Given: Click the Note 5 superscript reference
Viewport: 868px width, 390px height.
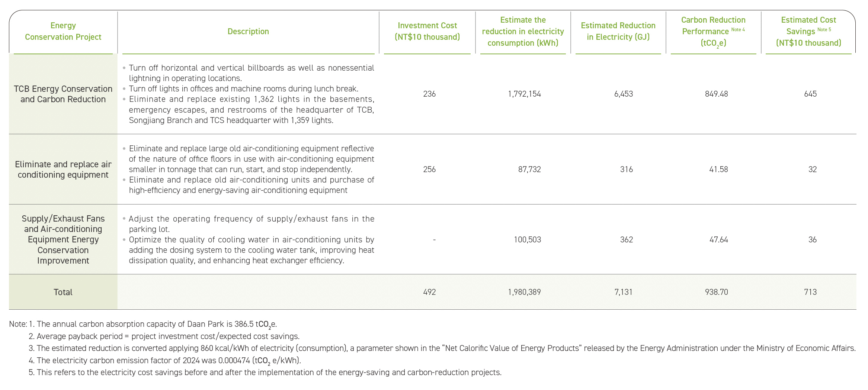Looking at the screenshot, I should pyautogui.click(x=824, y=29).
